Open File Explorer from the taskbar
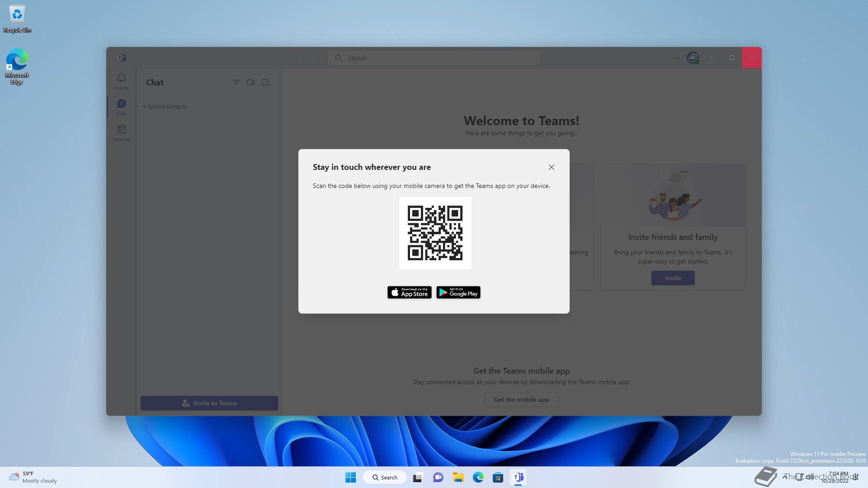Image resolution: width=868 pixels, height=488 pixels. coord(458,477)
